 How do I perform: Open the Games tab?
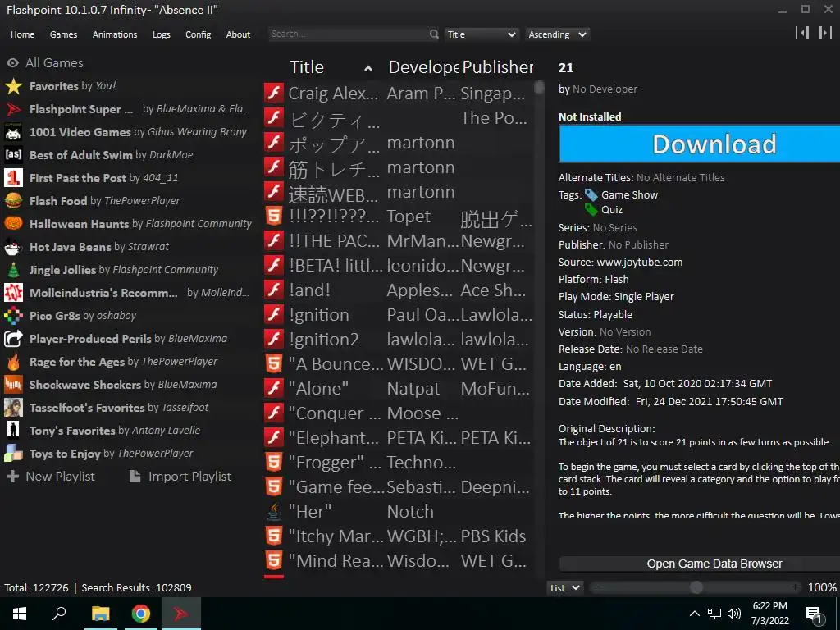(63, 34)
